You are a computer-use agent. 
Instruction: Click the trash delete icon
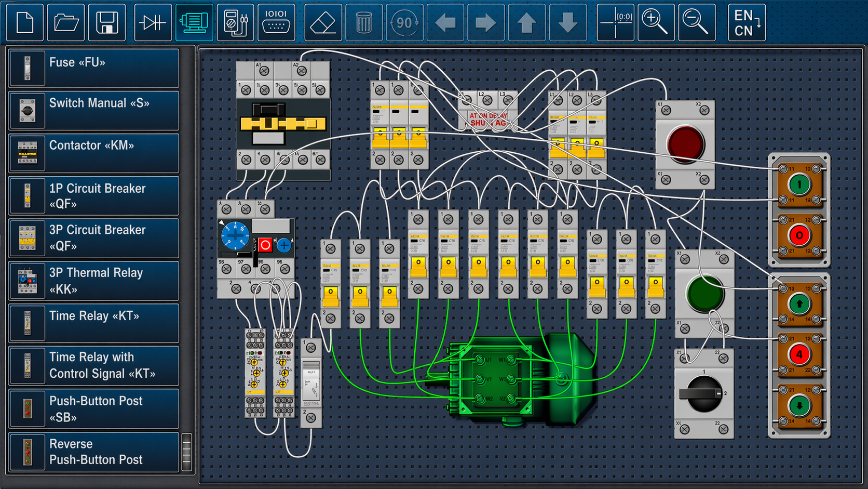pyautogui.click(x=364, y=22)
